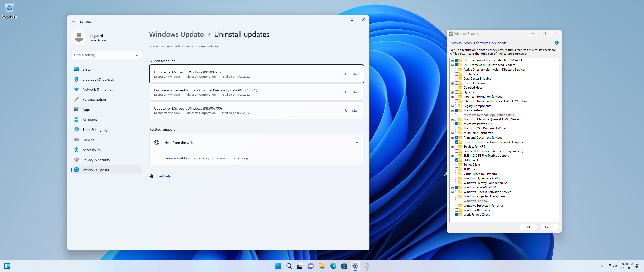The width and height of the screenshot is (644, 272).
Task: Click the globe icon beside Help from the web
Action: 157,143
